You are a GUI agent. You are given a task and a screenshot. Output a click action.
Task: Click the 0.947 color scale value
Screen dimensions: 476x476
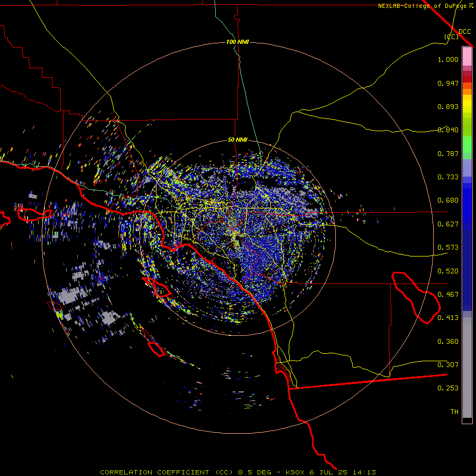[x=448, y=83]
